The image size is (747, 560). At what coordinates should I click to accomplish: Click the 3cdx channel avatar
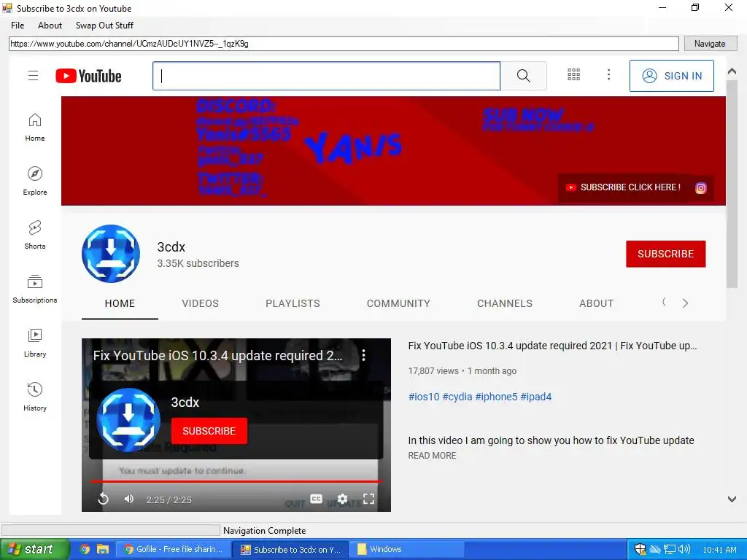click(x=111, y=253)
